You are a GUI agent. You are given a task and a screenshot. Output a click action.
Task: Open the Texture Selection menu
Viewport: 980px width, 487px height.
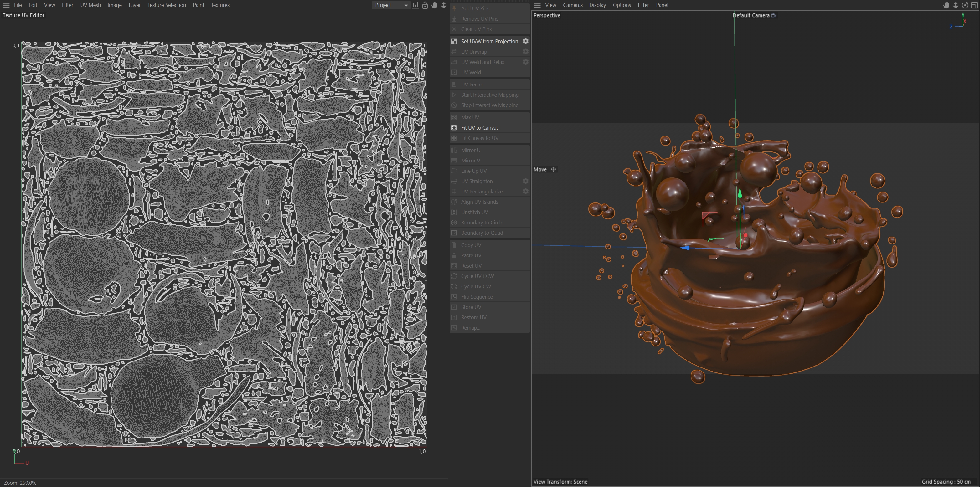point(167,5)
